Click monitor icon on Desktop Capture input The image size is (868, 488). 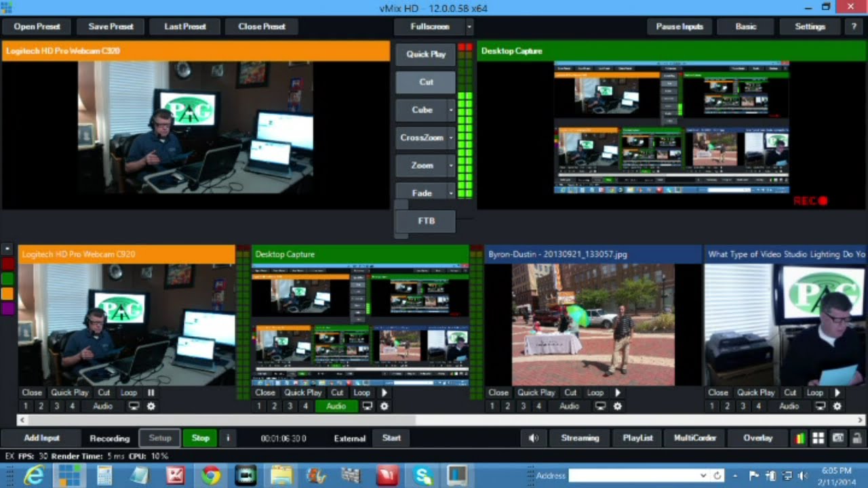[367, 406]
